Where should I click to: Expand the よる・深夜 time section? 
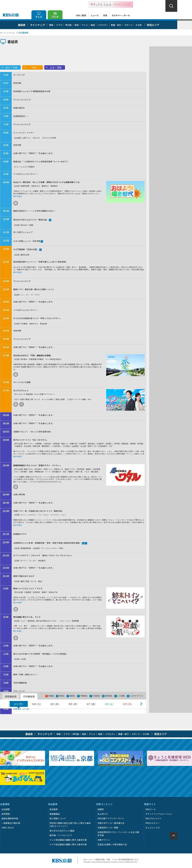[54, 67]
